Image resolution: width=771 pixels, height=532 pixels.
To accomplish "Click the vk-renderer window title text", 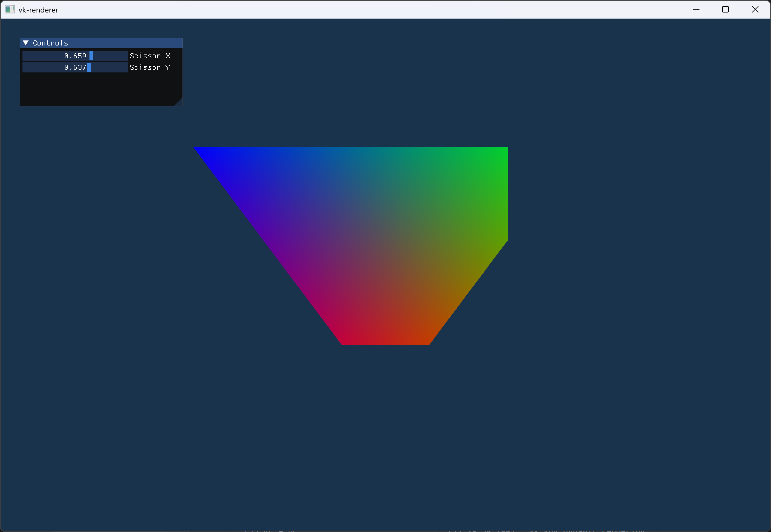I will (38, 10).
